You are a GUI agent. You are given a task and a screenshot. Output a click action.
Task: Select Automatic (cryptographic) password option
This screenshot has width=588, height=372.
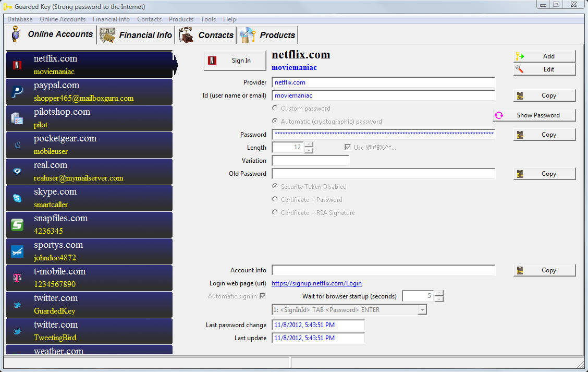click(275, 121)
